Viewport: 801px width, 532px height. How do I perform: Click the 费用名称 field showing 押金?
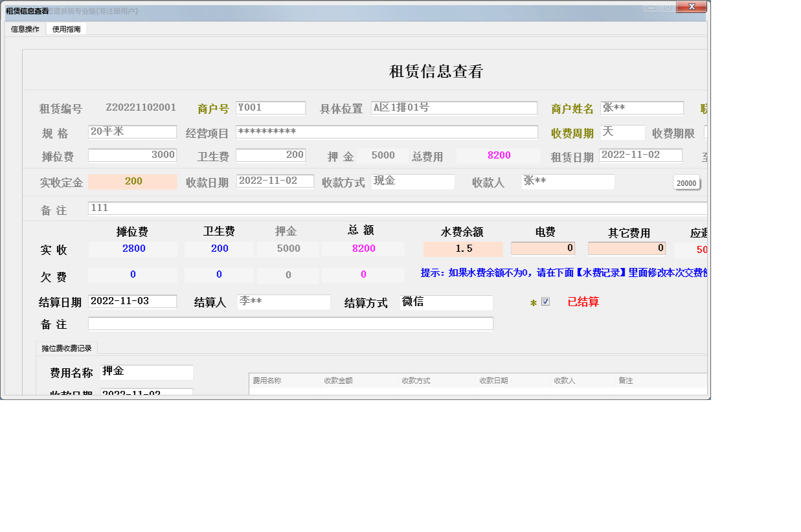148,372
